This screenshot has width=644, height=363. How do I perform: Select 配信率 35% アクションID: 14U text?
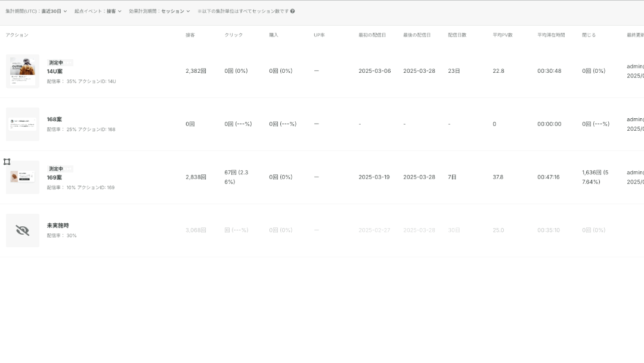pyautogui.click(x=81, y=81)
